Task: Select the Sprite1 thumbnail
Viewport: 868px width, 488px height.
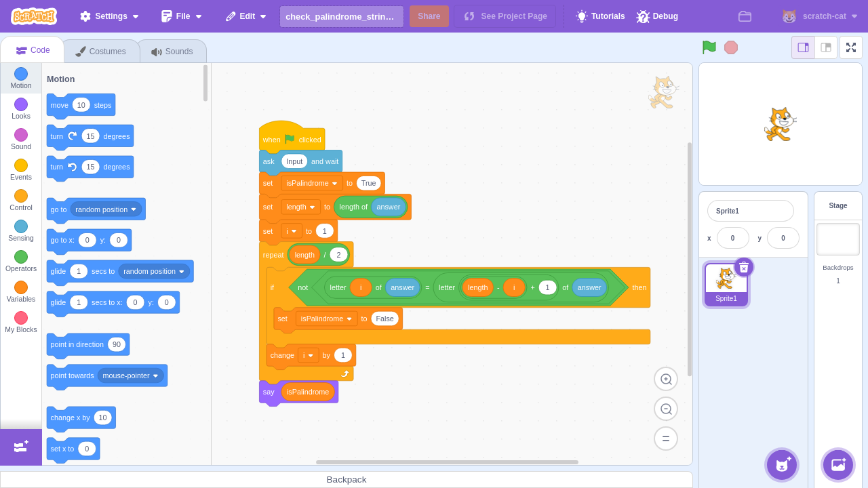Action: tap(726, 285)
